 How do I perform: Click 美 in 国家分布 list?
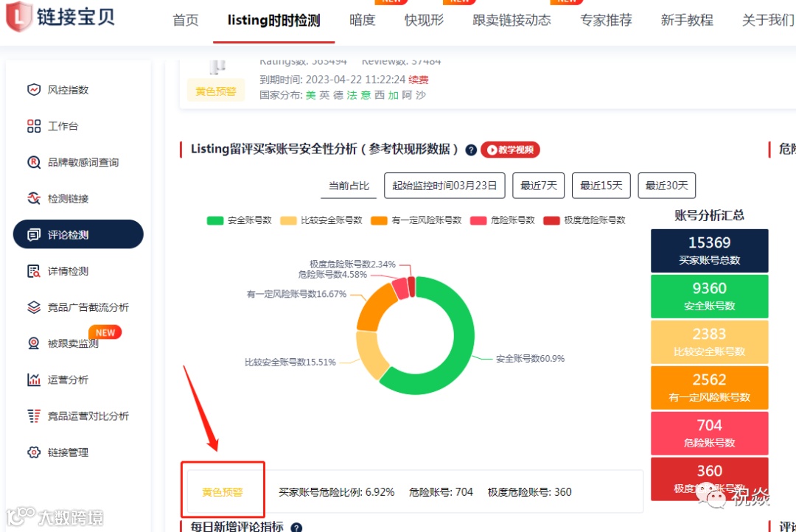coord(311,96)
